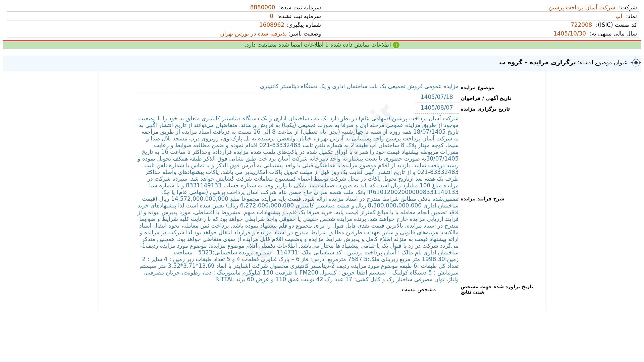Click the 'وضعیت ناشر:' label
The height and width of the screenshot is (362, 644).
point(305,34)
